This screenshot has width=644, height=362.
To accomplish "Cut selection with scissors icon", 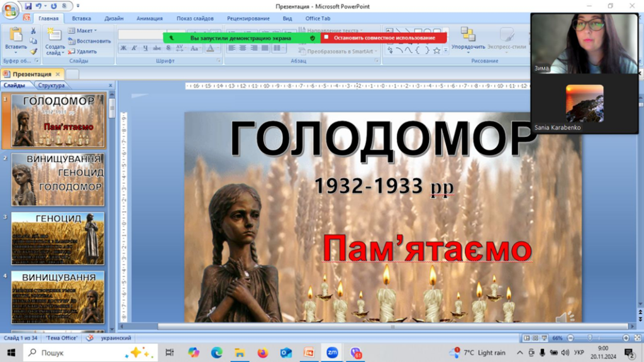I will [x=33, y=31].
